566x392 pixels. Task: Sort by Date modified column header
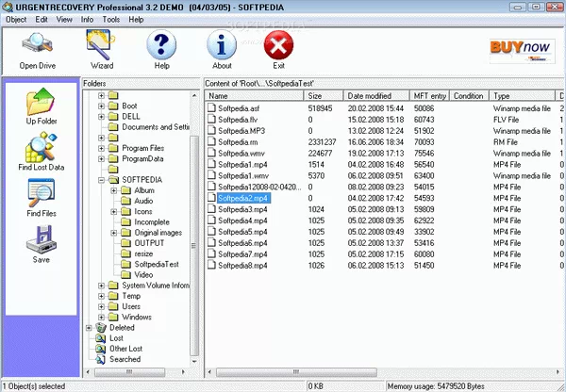(x=376, y=96)
